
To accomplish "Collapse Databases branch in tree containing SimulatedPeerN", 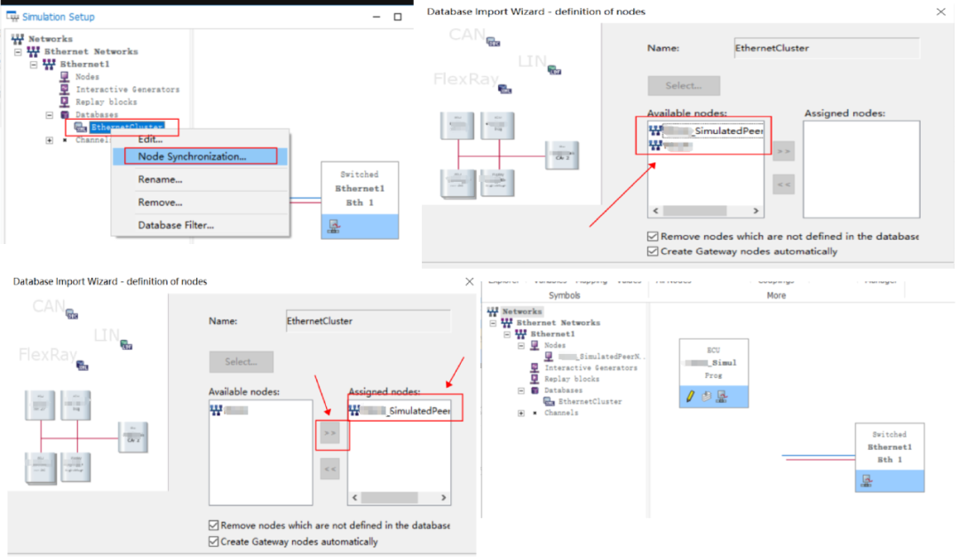I will (521, 390).
